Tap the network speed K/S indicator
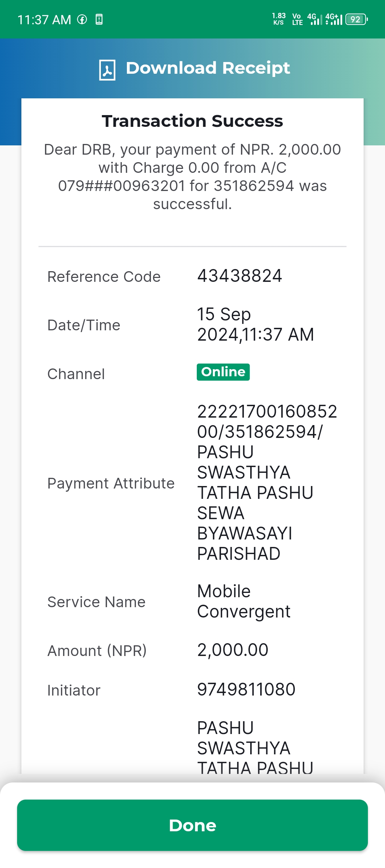The width and height of the screenshot is (385, 868). (x=279, y=19)
